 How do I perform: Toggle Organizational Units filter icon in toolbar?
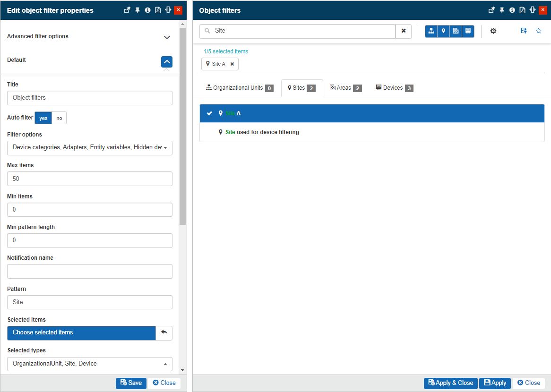(x=431, y=31)
